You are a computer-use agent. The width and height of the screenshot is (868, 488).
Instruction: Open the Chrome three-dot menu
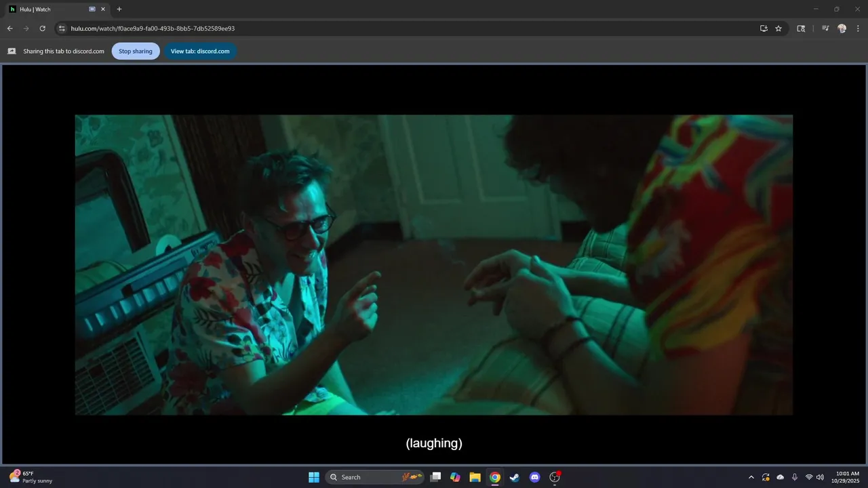click(858, 28)
